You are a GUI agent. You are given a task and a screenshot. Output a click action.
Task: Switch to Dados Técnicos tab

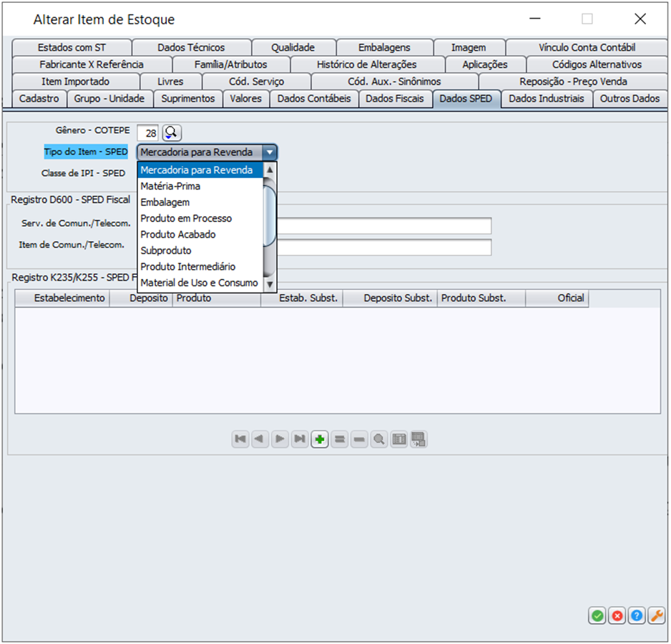tap(191, 47)
